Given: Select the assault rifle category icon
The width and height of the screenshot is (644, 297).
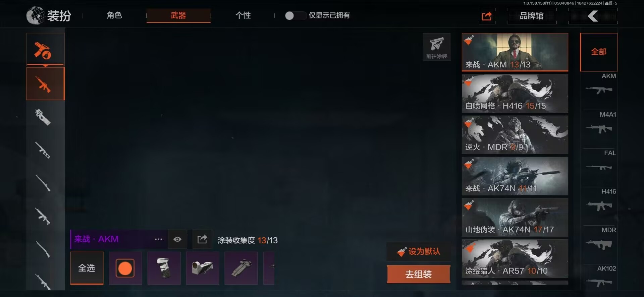Looking at the screenshot, I should 45,83.
